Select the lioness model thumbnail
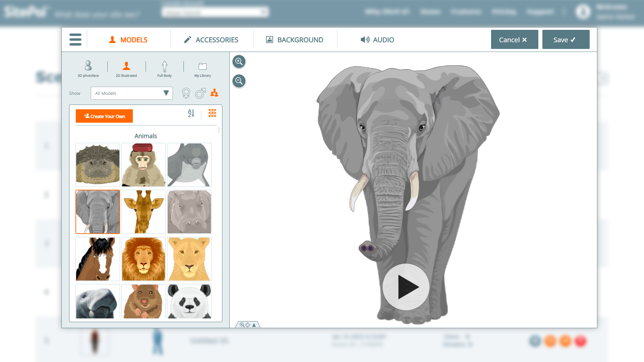 point(189,259)
